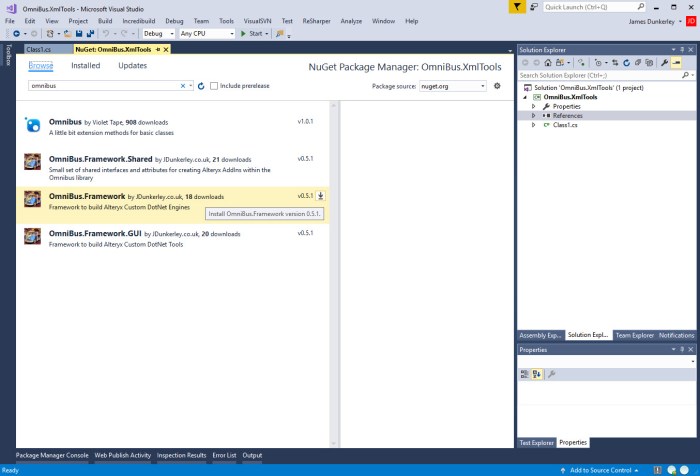This screenshot has height=476, width=700.
Task: Click the Undo toolbar icon
Action: pos(106,33)
